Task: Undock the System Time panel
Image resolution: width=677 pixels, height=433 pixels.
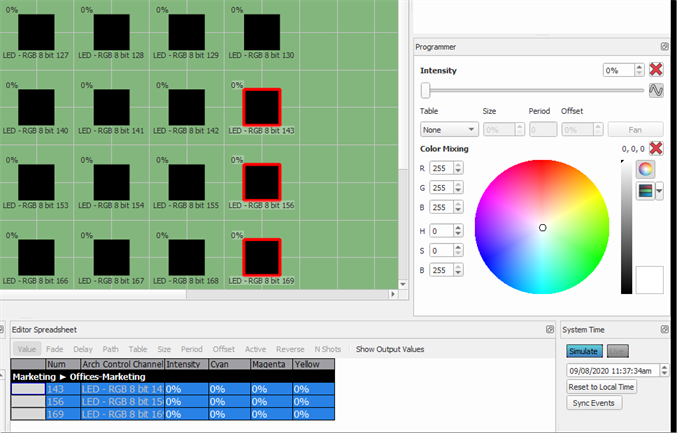Action: pyautogui.click(x=664, y=329)
